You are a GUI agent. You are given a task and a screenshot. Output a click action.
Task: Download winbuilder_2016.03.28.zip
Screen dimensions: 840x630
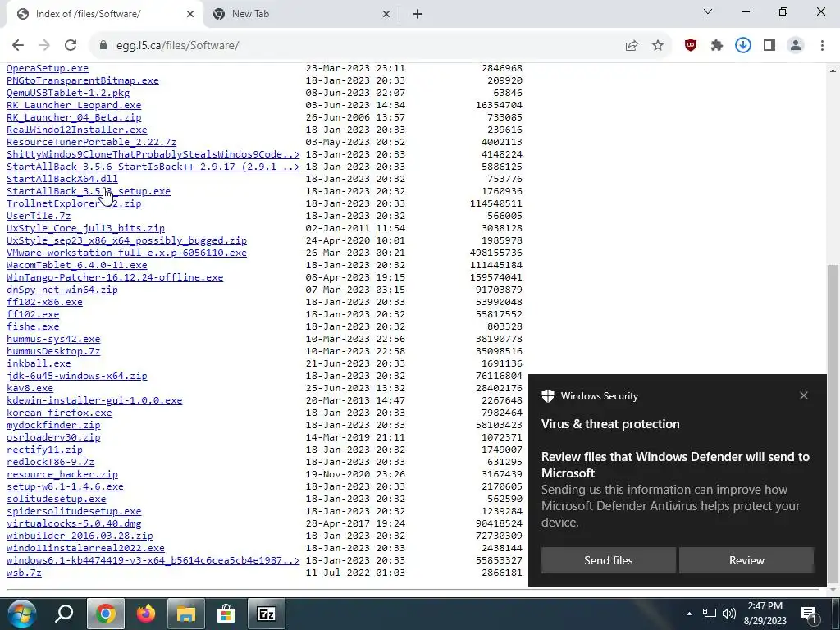(80, 536)
